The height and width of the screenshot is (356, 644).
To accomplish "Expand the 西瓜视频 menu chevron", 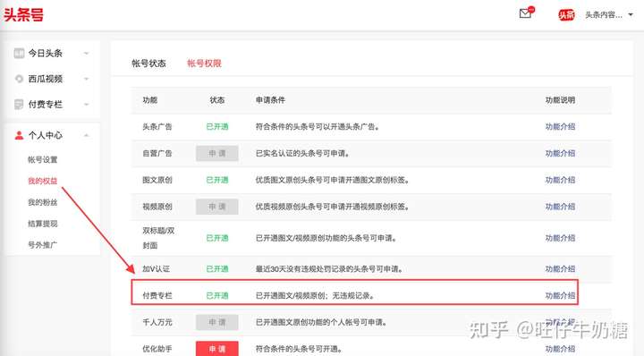I will [x=86, y=79].
